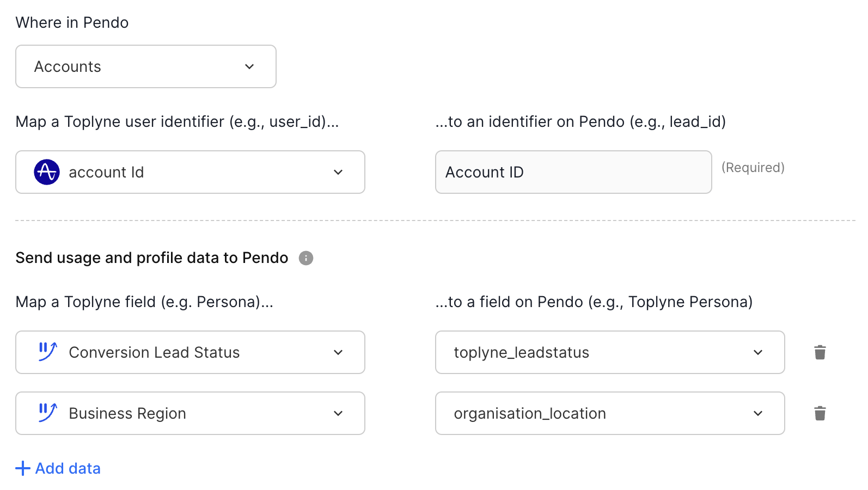This screenshot has width=868, height=490.
Task: Click the plus icon next to Add data
Action: pos(23,468)
